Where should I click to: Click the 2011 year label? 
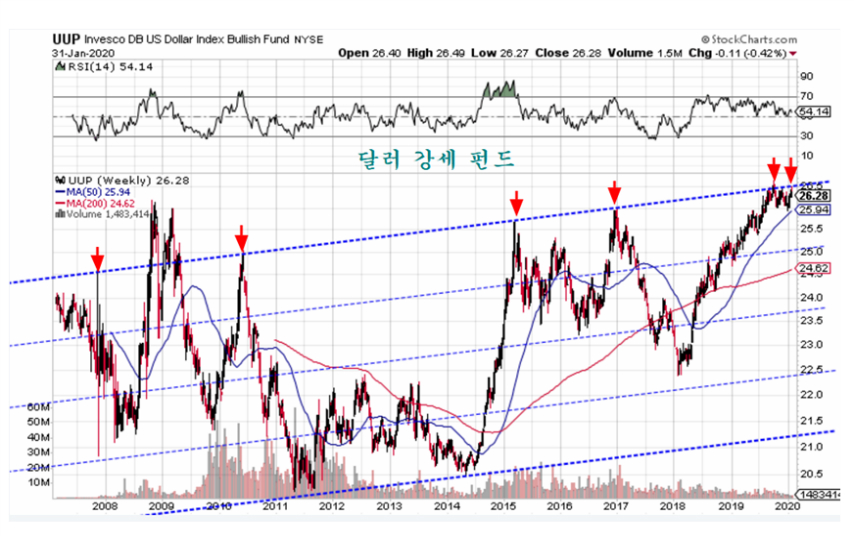pos(275,506)
